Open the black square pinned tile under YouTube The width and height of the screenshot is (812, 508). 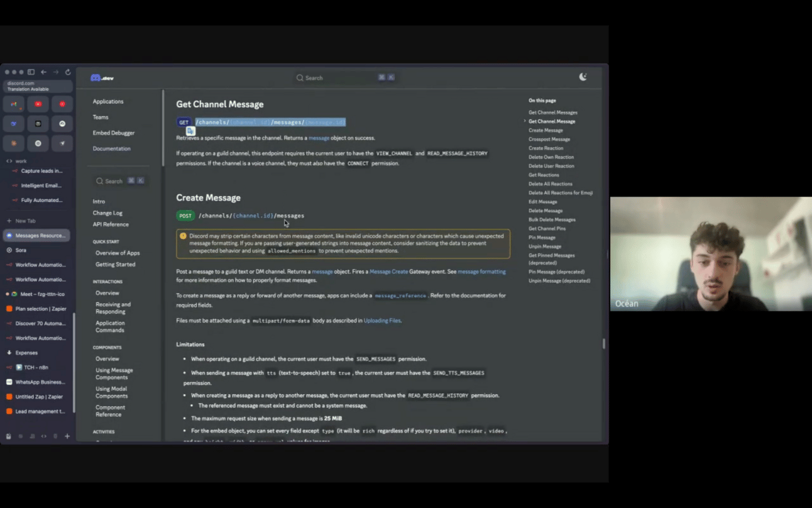(x=38, y=124)
